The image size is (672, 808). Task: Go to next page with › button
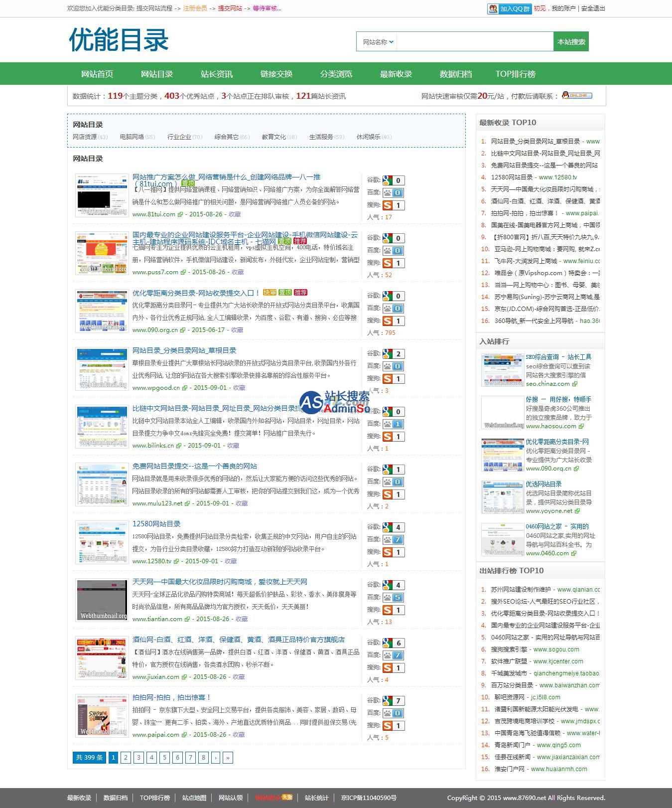tap(216, 758)
